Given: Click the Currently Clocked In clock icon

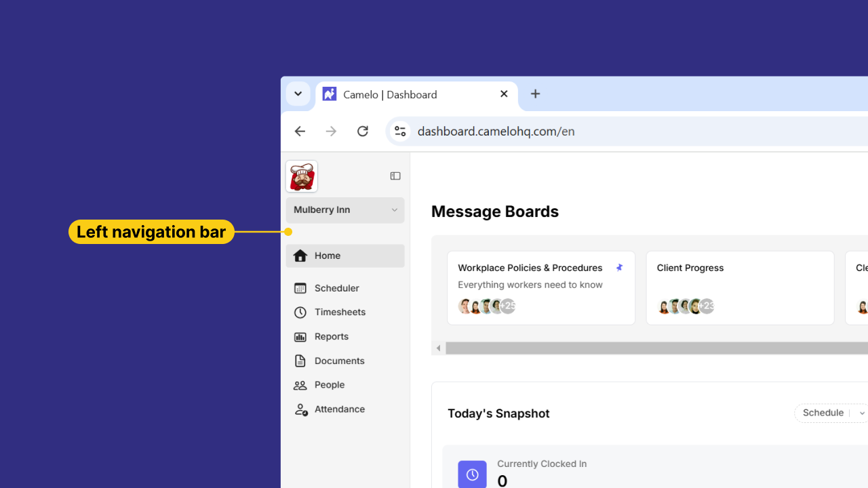Looking at the screenshot, I should pyautogui.click(x=472, y=474).
